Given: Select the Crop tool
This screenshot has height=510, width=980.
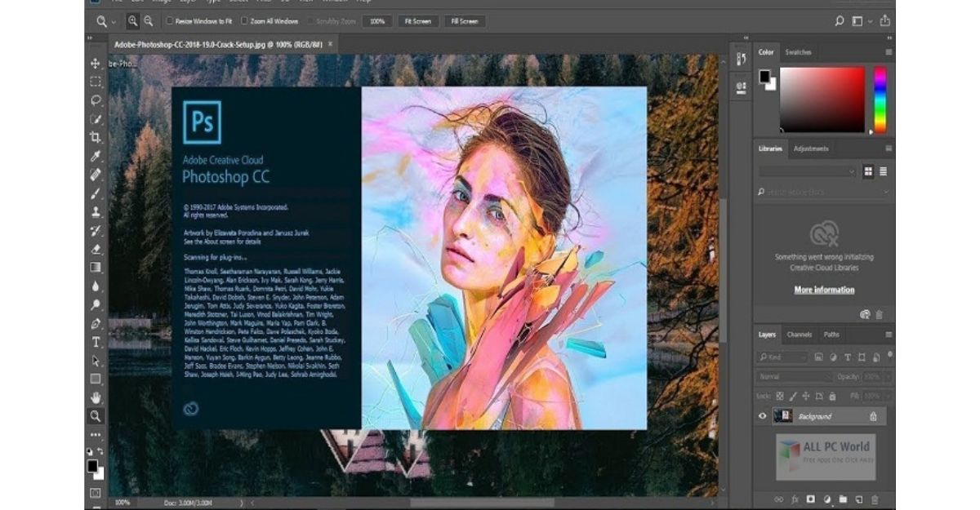Looking at the screenshot, I should 96,137.
